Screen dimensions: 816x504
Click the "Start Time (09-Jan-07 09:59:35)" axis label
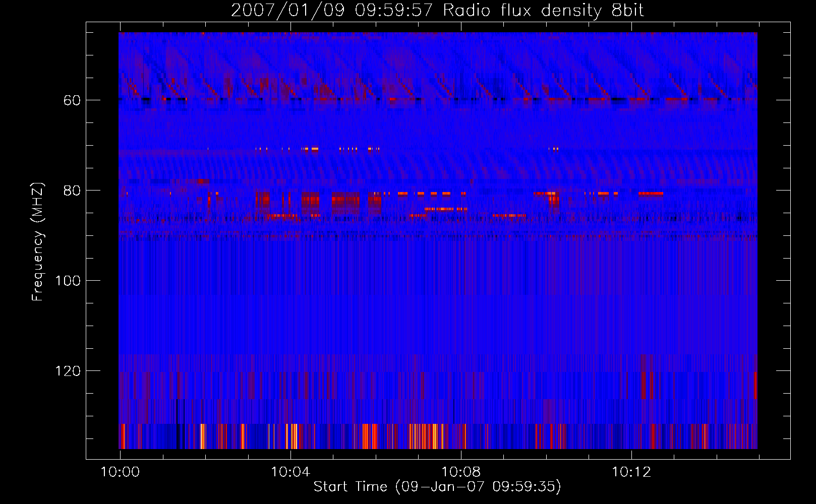pos(437,486)
